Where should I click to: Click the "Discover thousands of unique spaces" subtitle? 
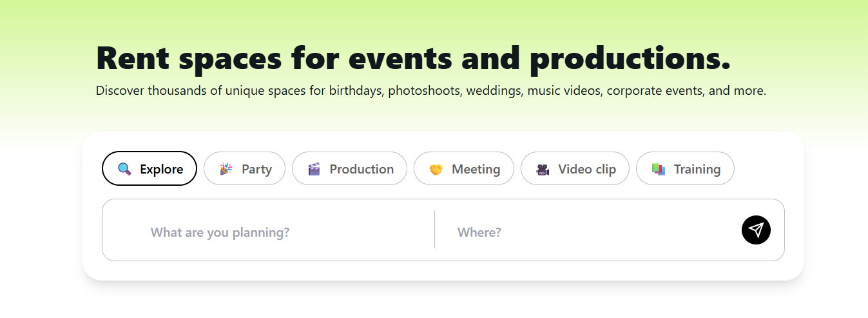[430, 91]
